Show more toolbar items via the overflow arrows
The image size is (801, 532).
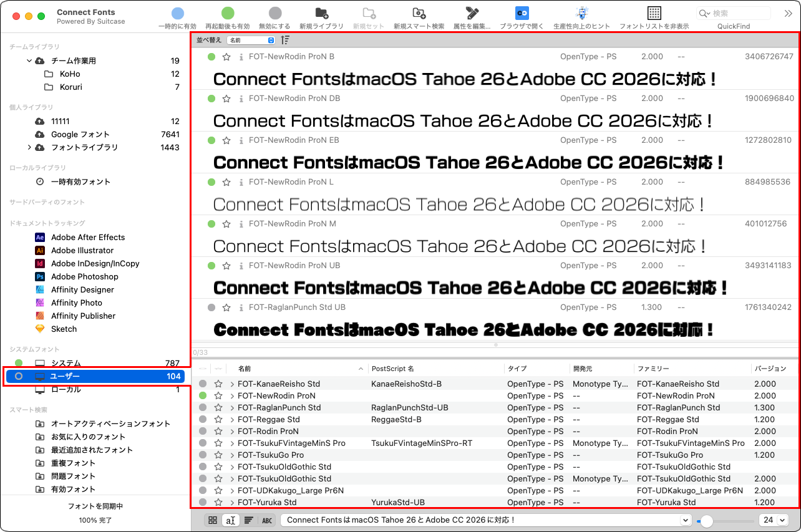pos(788,13)
